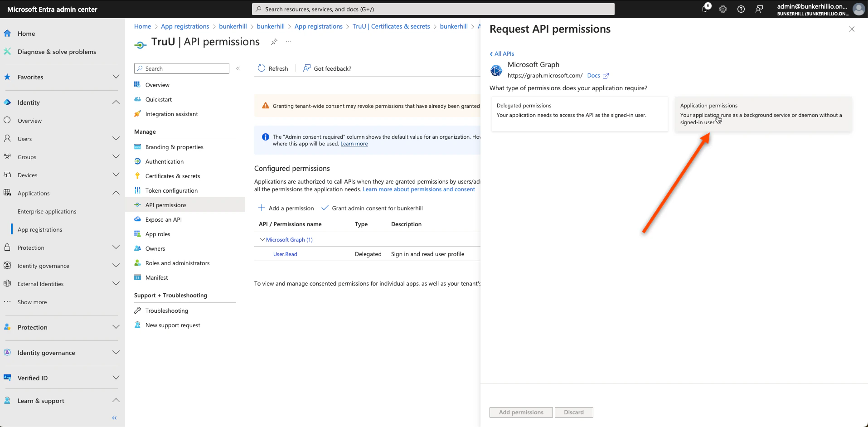This screenshot has width=868, height=427.
Task: Collapse the left navigation with bottom chevrons
Action: [x=114, y=418]
